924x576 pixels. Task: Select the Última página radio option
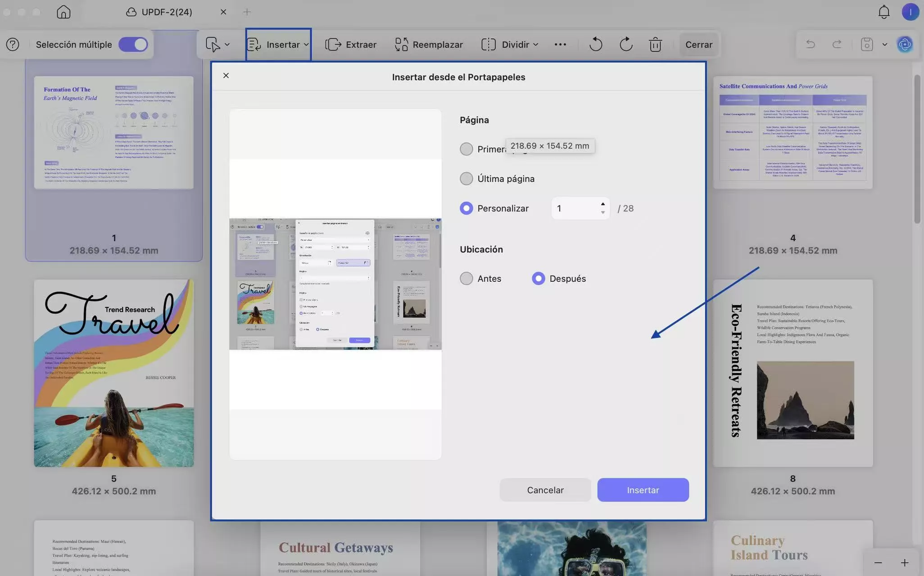(x=467, y=179)
